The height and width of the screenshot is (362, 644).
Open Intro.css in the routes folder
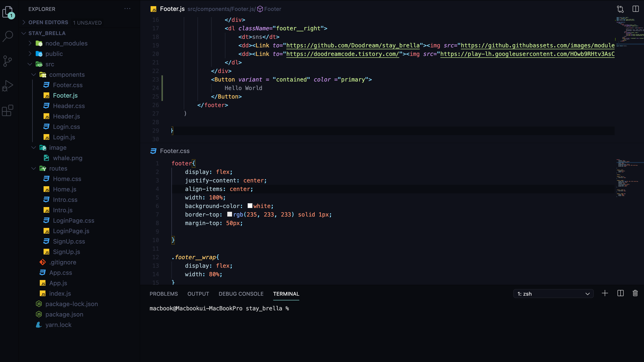(x=65, y=200)
